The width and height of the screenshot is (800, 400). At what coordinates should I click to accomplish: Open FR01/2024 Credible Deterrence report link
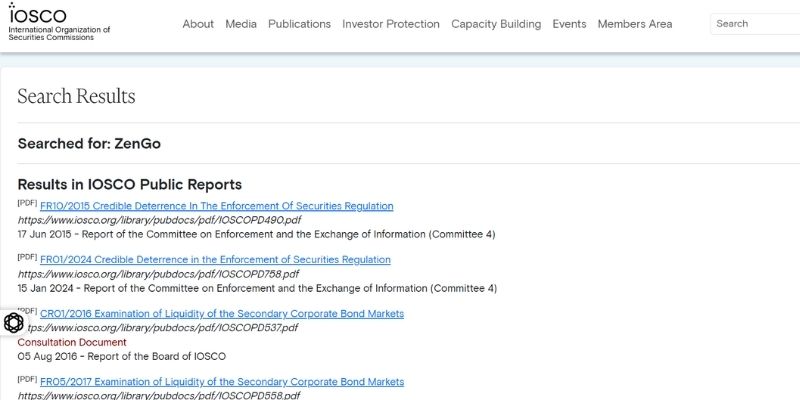point(215,260)
